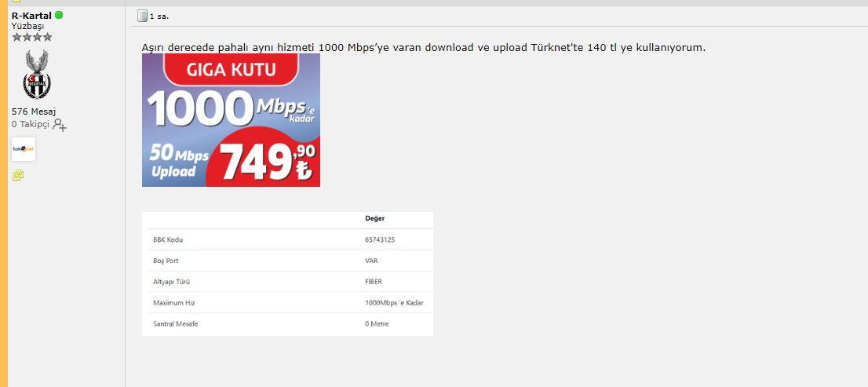Click the Yüzbaşı rank label
868x387 pixels.
click(x=27, y=26)
